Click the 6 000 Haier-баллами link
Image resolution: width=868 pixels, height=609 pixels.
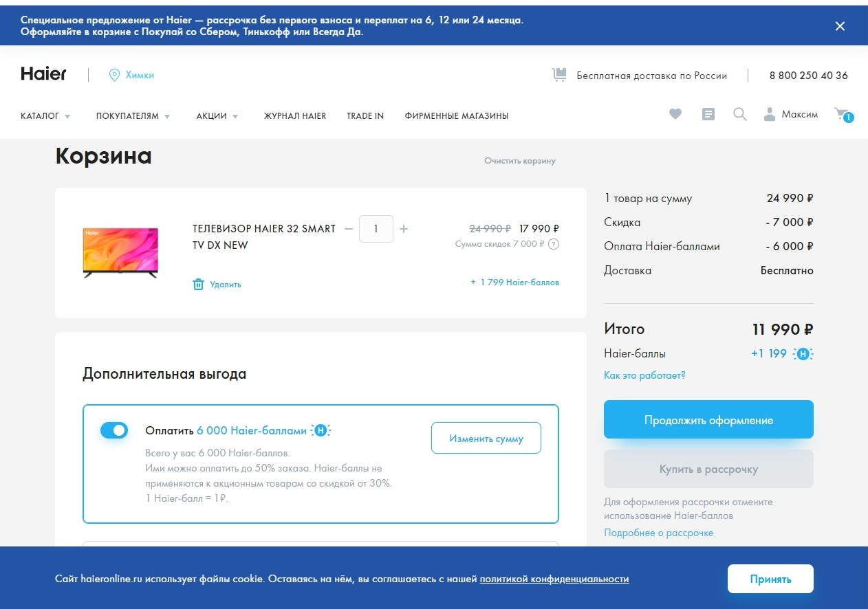click(x=252, y=431)
